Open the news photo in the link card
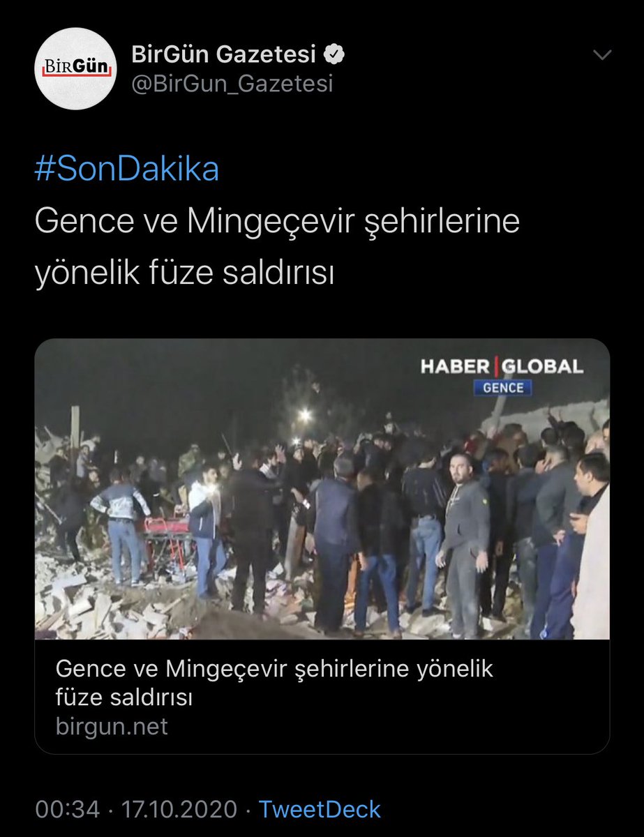 [x=322, y=489]
